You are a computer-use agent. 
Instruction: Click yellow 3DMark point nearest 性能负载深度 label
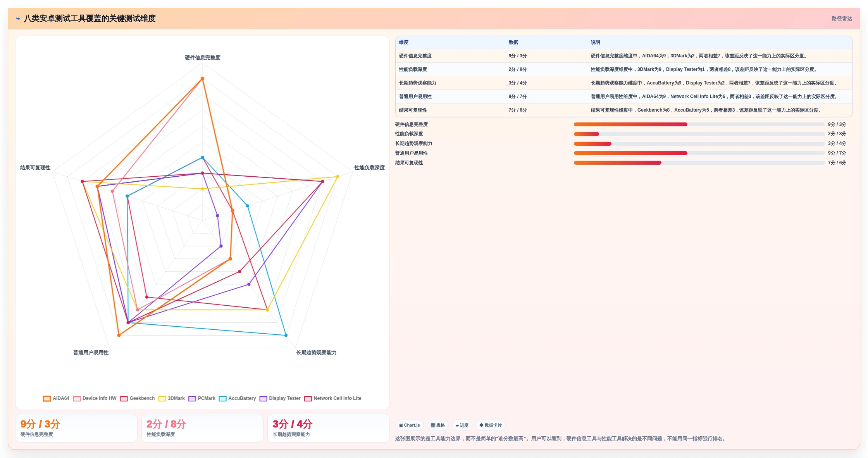pyautogui.click(x=338, y=177)
